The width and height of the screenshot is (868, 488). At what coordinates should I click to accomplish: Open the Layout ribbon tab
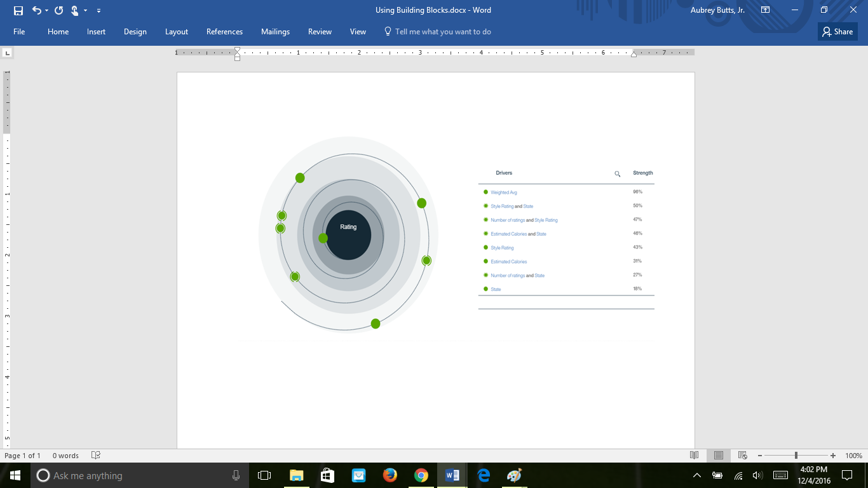(177, 32)
